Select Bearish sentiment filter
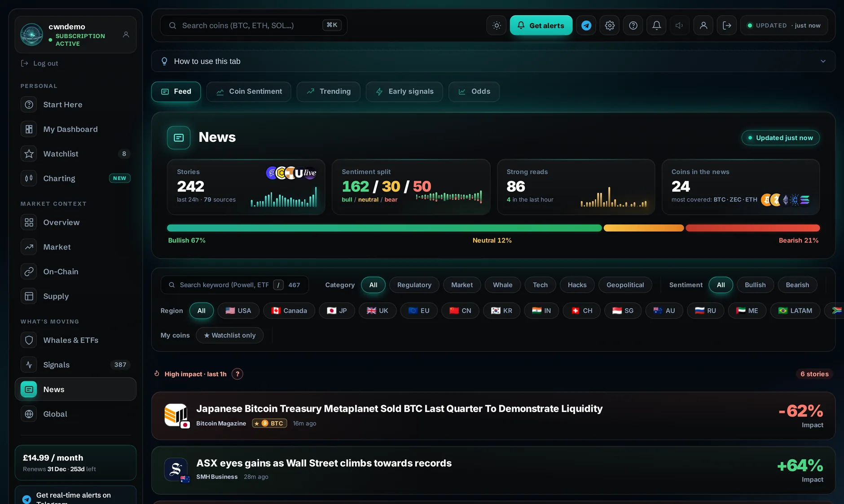The width and height of the screenshot is (844, 504). click(x=797, y=285)
